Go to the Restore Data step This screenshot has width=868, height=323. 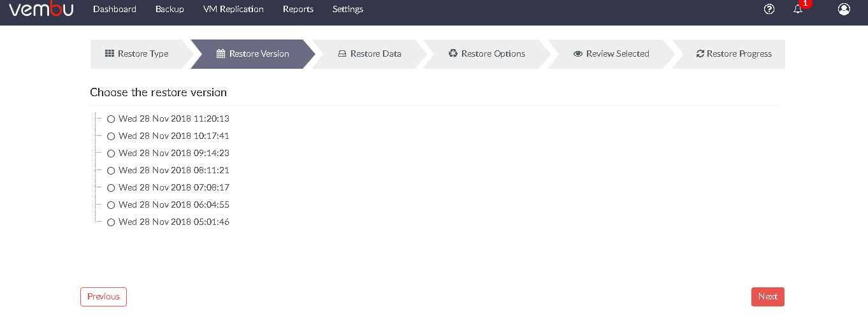[x=370, y=54]
